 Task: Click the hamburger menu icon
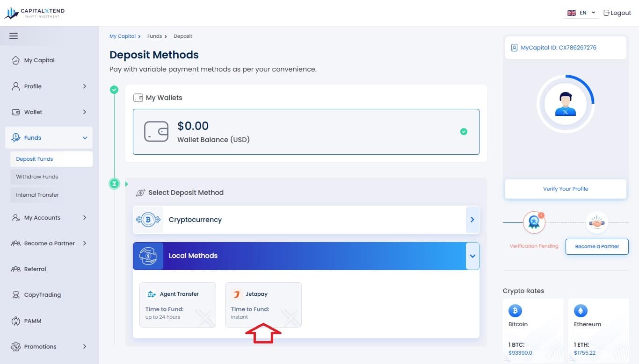(x=14, y=36)
